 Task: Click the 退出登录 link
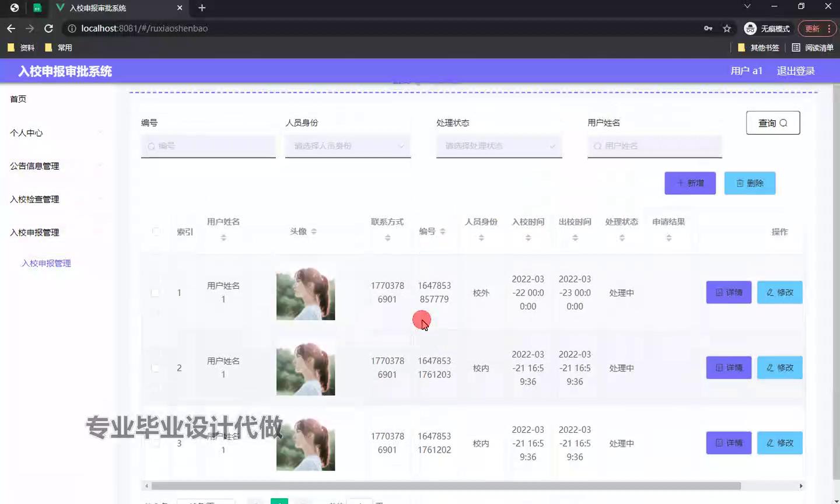coord(796,70)
